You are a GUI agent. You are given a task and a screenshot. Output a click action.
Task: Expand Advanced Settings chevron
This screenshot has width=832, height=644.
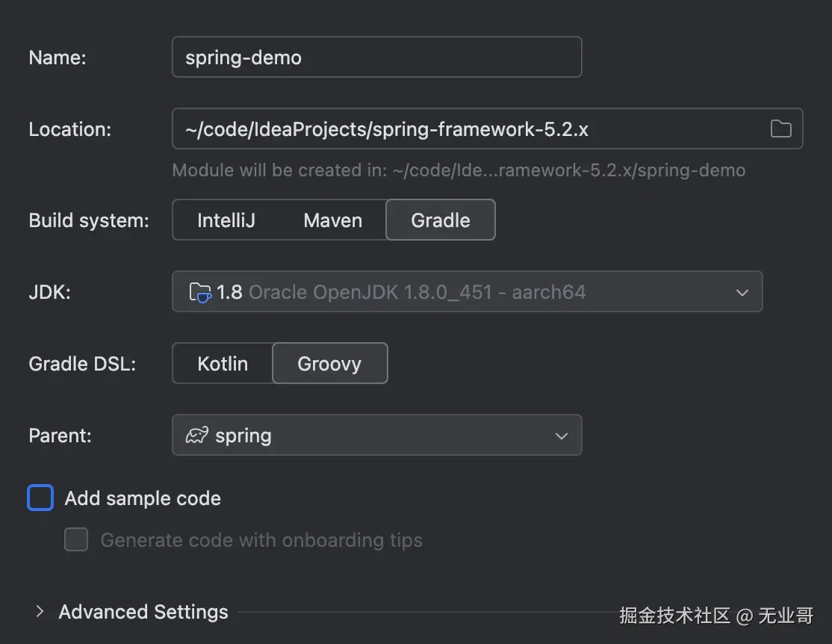40,612
